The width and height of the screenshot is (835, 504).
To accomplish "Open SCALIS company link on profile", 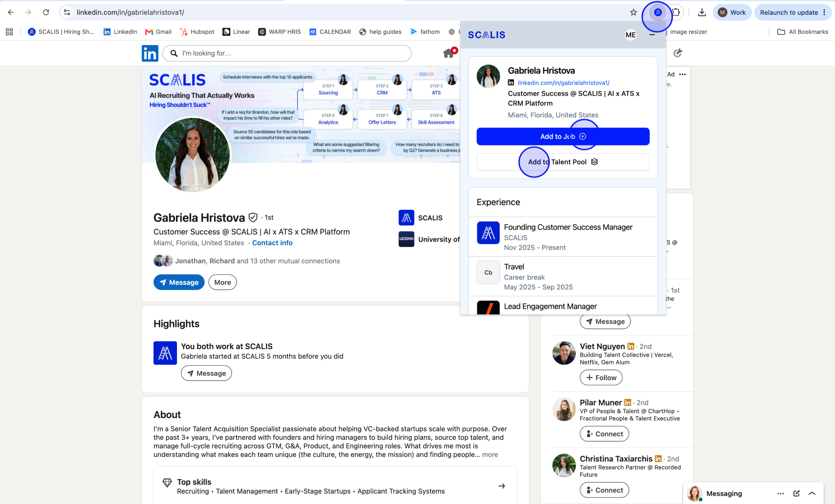I will tap(421, 217).
